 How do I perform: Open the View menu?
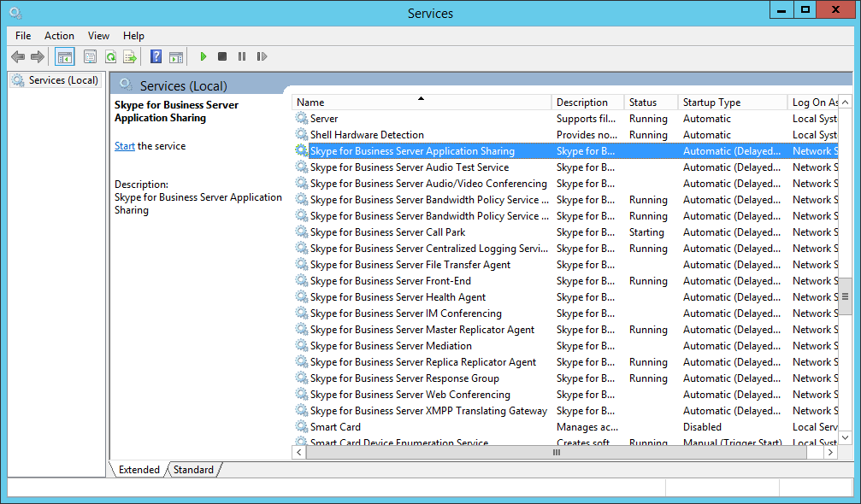click(x=98, y=36)
